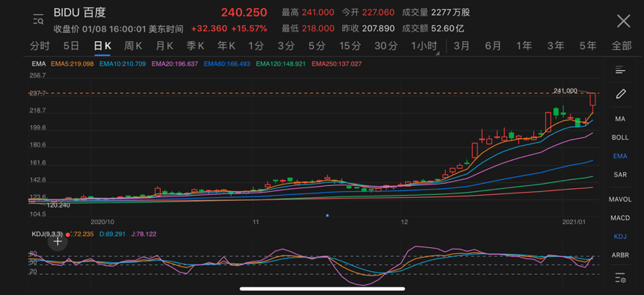Click the J:78.122 KDJ value

143,234
